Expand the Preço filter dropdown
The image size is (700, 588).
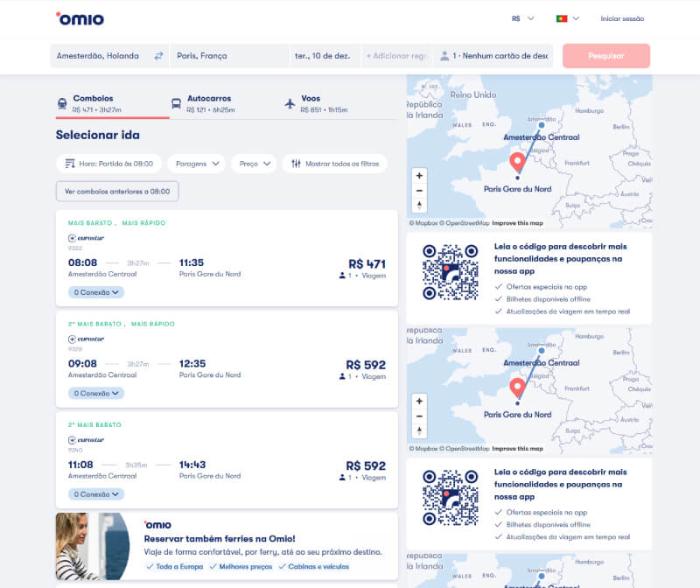pos(255,164)
